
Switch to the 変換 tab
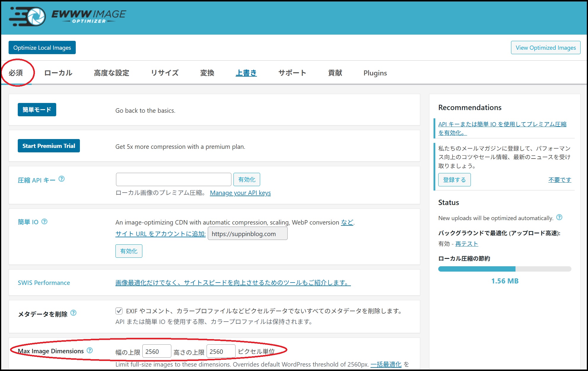[x=207, y=73]
